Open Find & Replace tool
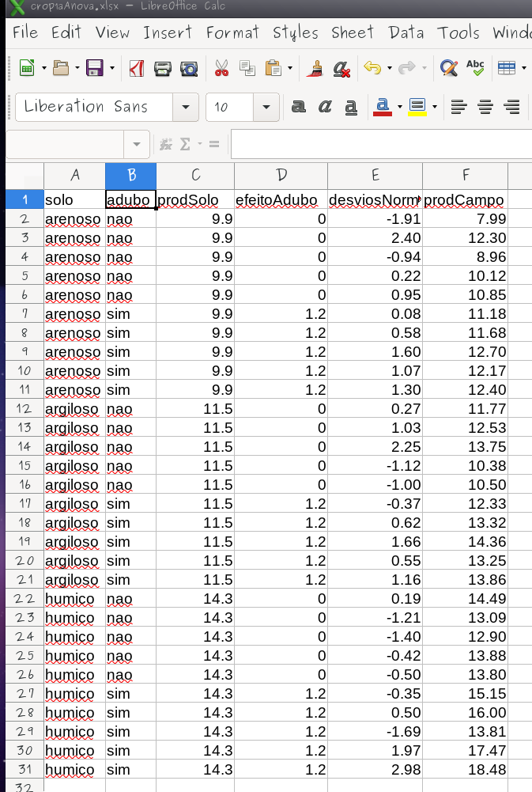This screenshot has width=532, height=792. point(449,69)
